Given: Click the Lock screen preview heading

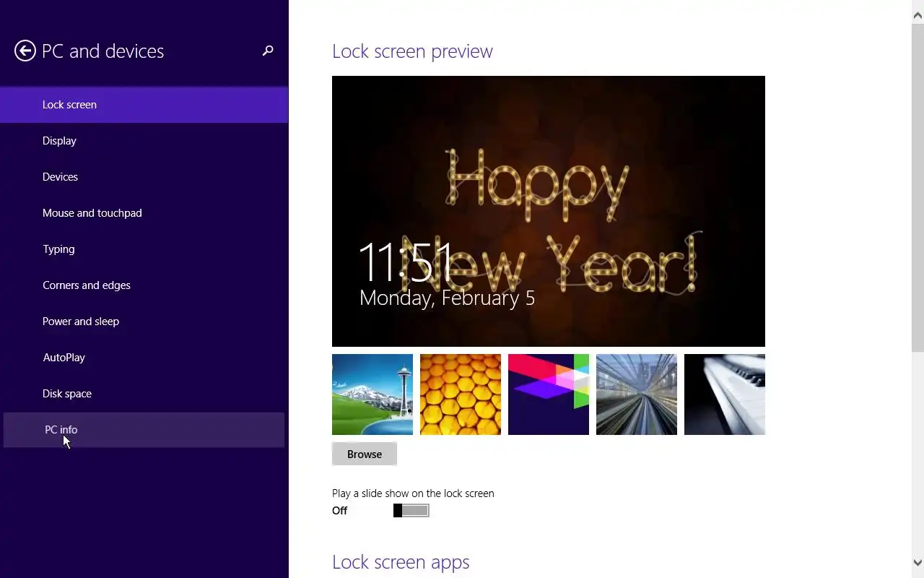Looking at the screenshot, I should [412, 51].
